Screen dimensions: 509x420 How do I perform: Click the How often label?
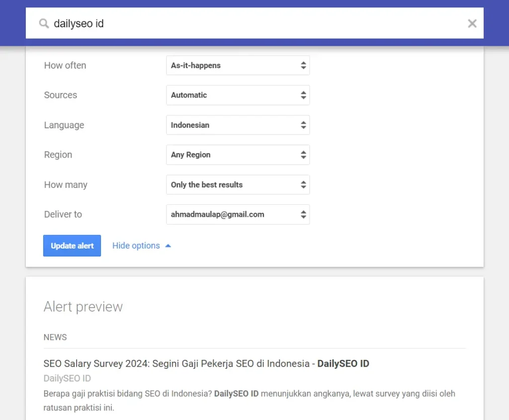coord(65,65)
